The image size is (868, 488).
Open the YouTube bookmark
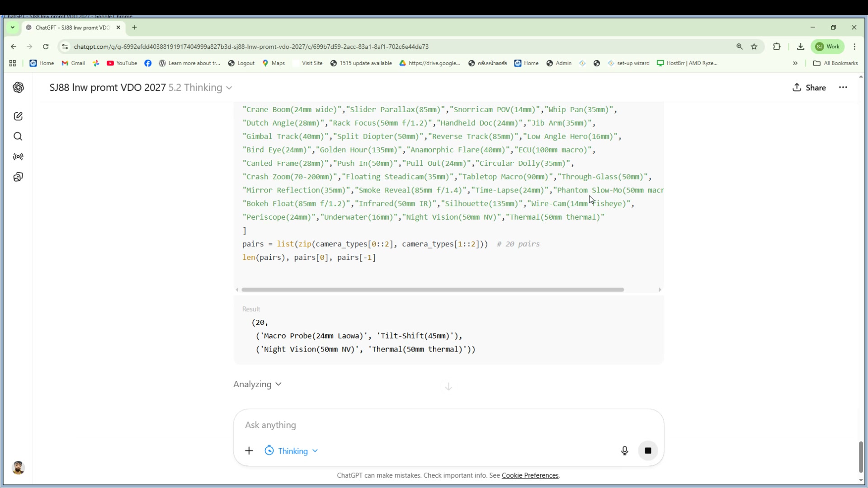pyautogui.click(x=122, y=63)
